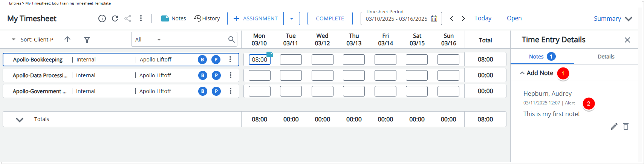Open kebab menu for Apollo-Bookkeeping row
This screenshot has height=164, width=644.
point(230,59)
